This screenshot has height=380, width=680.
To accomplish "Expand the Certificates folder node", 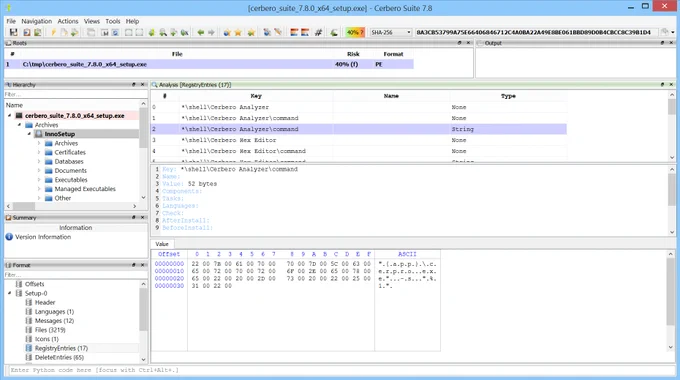I will pyautogui.click(x=39, y=152).
